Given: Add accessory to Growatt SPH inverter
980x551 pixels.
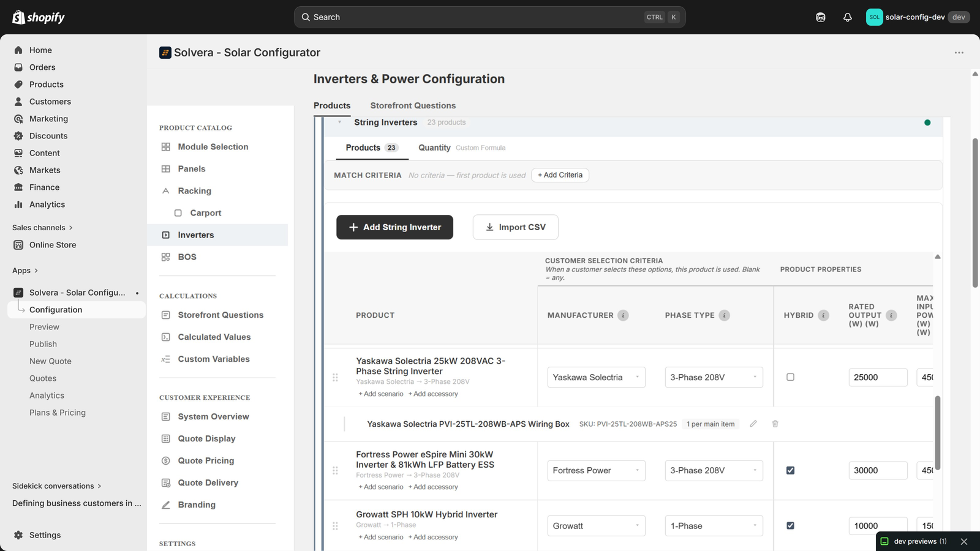Looking at the screenshot, I should pyautogui.click(x=433, y=537).
